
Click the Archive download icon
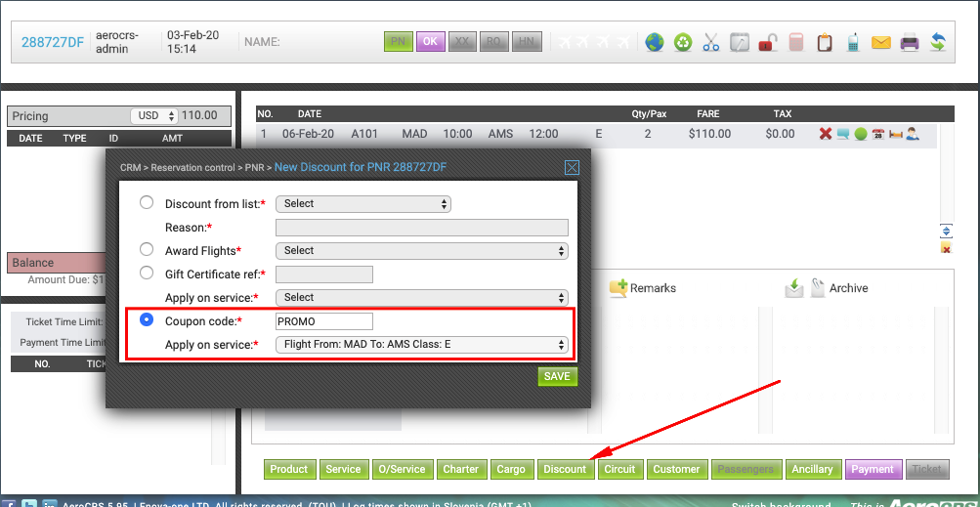(x=793, y=287)
